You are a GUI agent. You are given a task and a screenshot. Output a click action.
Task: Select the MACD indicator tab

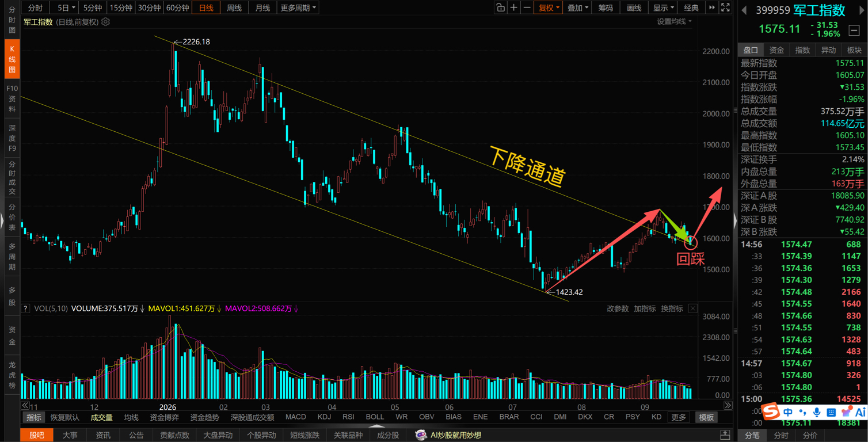coord(296,417)
